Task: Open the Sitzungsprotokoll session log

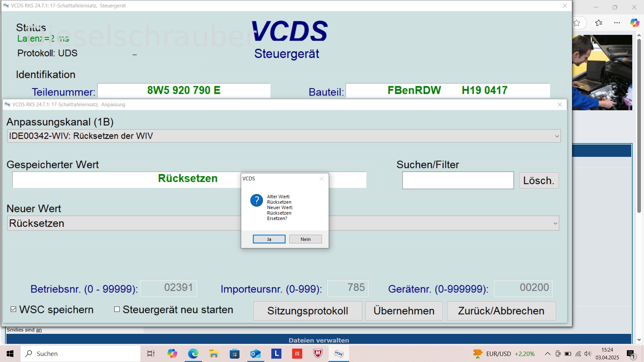Action: [x=308, y=311]
